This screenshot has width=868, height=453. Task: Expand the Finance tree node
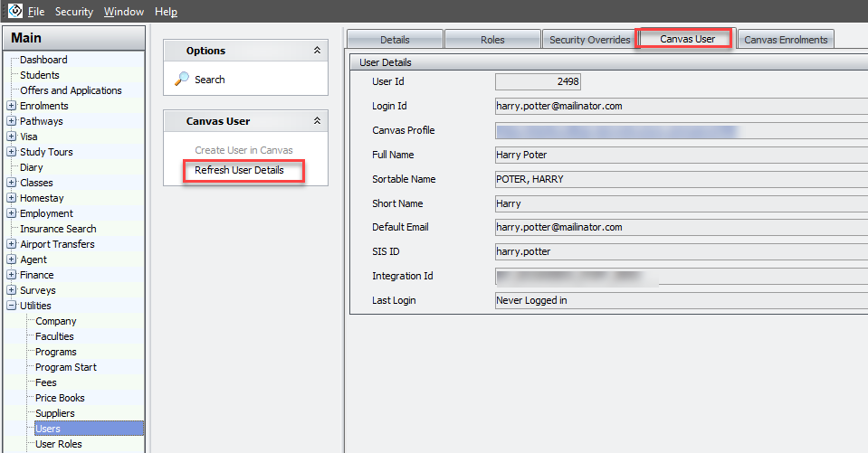click(x=12, y=275)
